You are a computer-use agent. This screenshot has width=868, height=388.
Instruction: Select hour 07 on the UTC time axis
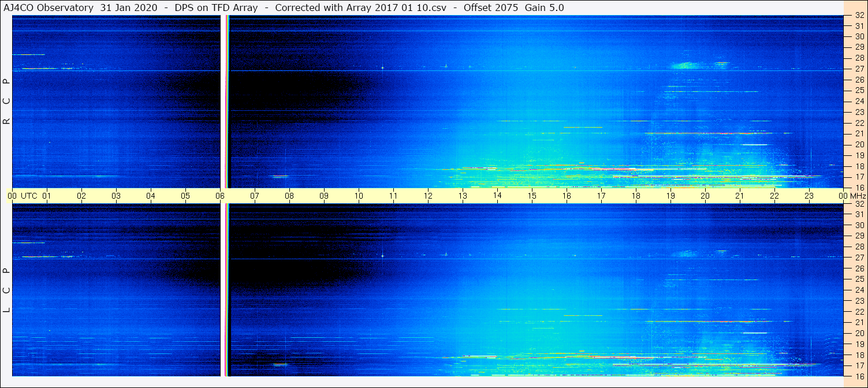pos(255,196)
